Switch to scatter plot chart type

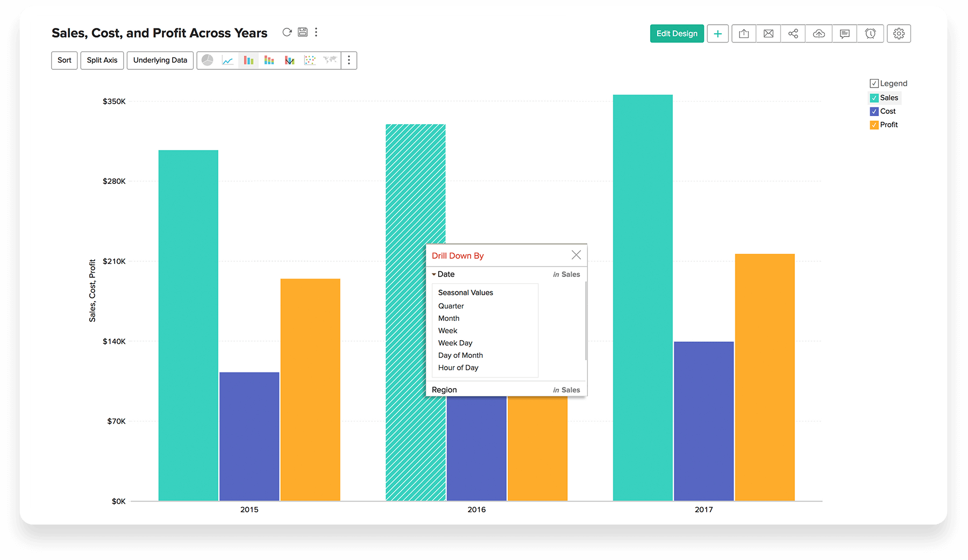(x=310, y=60)
